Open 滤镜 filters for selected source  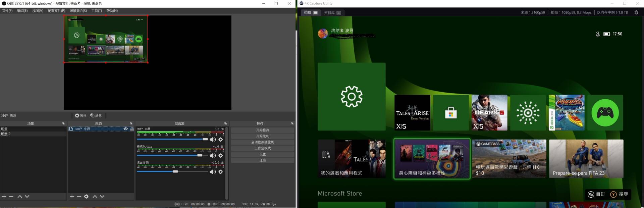(x=96, y=115)
